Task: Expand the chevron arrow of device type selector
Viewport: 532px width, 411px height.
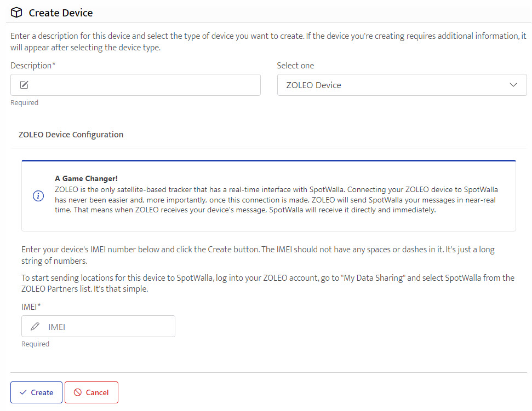Action: pyautogui.click(x=513, y=85)
